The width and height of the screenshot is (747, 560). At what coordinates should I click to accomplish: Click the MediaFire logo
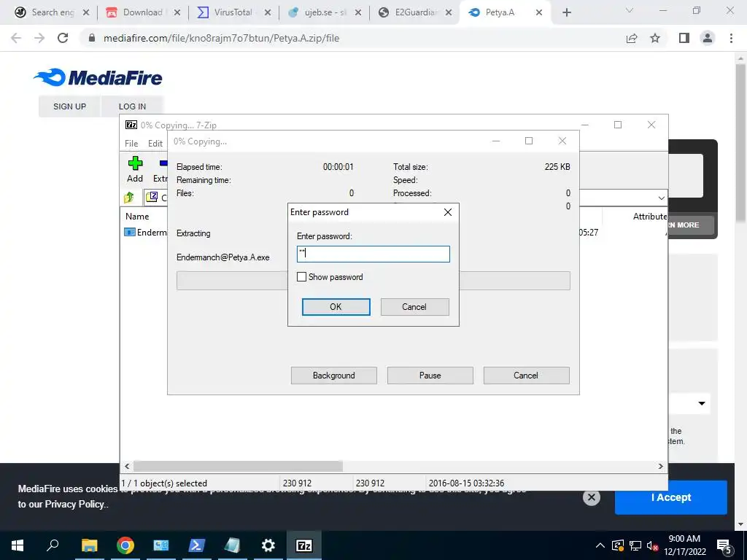coord(98,77)
